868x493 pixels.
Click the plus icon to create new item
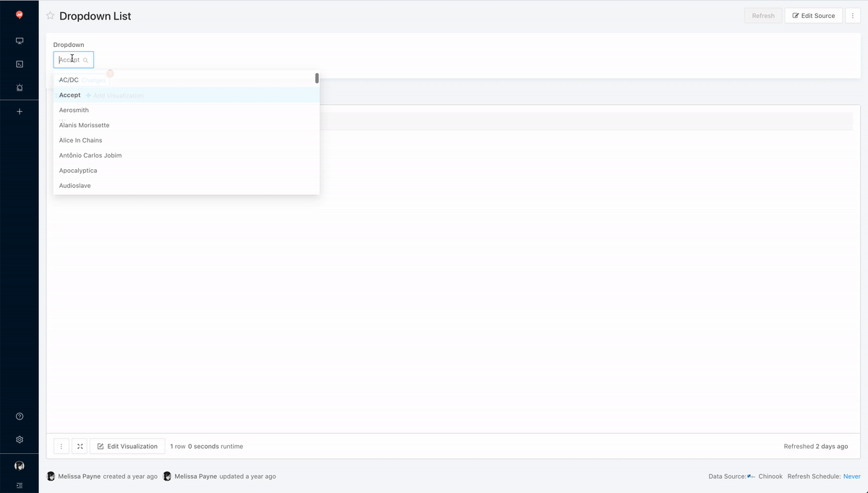19,111
